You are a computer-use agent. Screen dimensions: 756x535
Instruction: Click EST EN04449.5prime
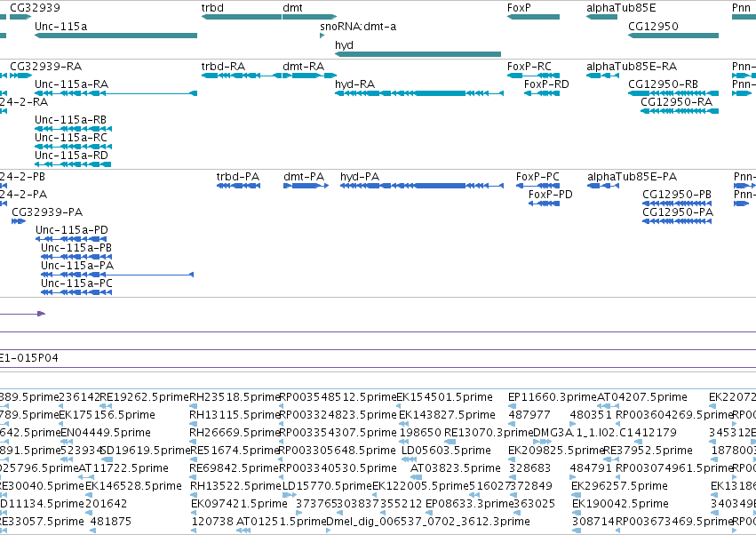pos(106,433)
